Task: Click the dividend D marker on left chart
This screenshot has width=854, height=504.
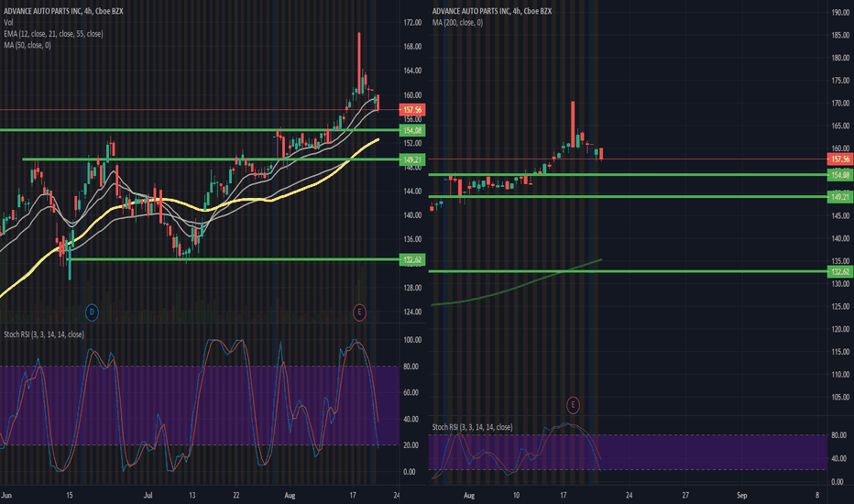Action: [x=92, y=312]
